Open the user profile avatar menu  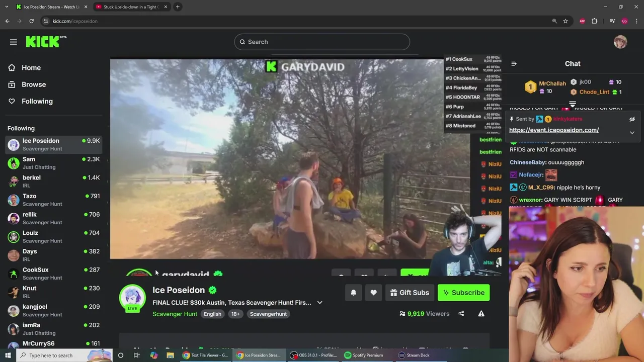[x=620, y=42]
